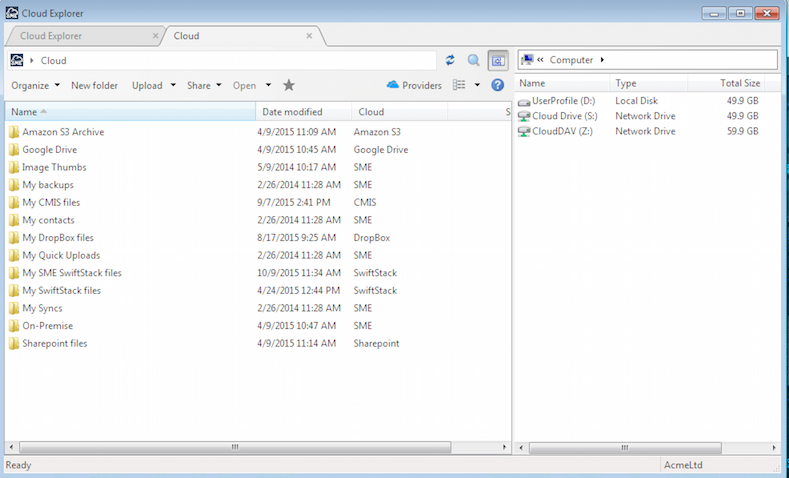
Task: Open the Providers cloud button
Action: [x=414, y=86]
